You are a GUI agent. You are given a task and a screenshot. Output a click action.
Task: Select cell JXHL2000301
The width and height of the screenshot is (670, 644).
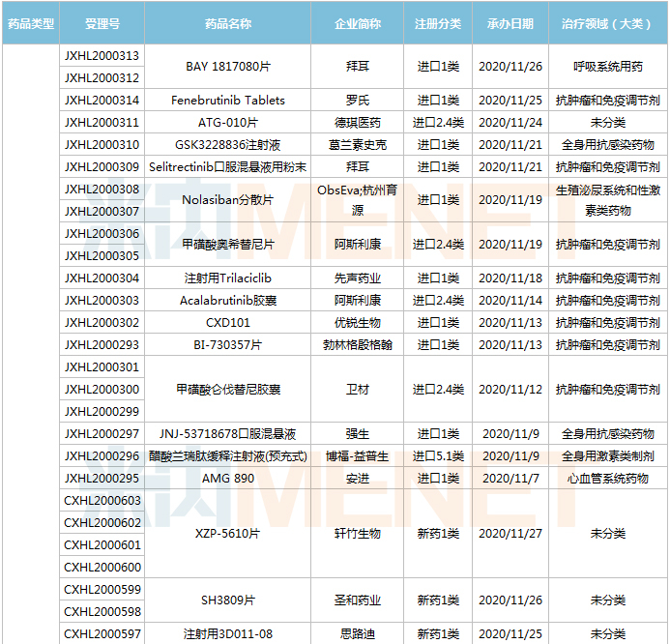point(102,366)
